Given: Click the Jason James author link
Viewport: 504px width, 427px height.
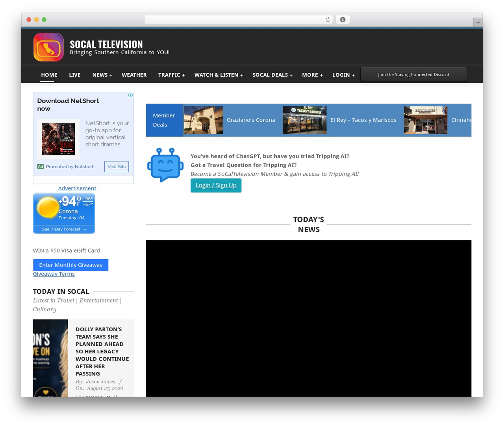Looking at the screenshot, I should click(x=100, y=381).
